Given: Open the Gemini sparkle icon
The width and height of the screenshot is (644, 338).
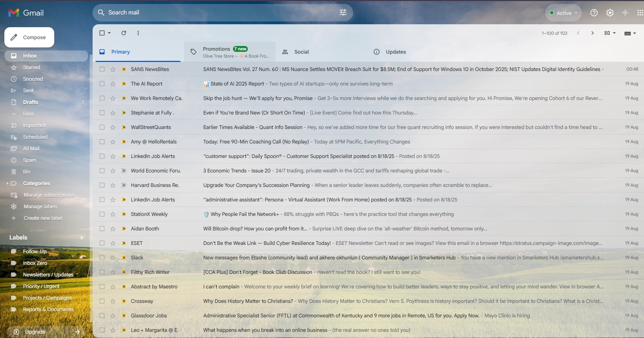Looking at the screenshot, I should tap(625, 13).
